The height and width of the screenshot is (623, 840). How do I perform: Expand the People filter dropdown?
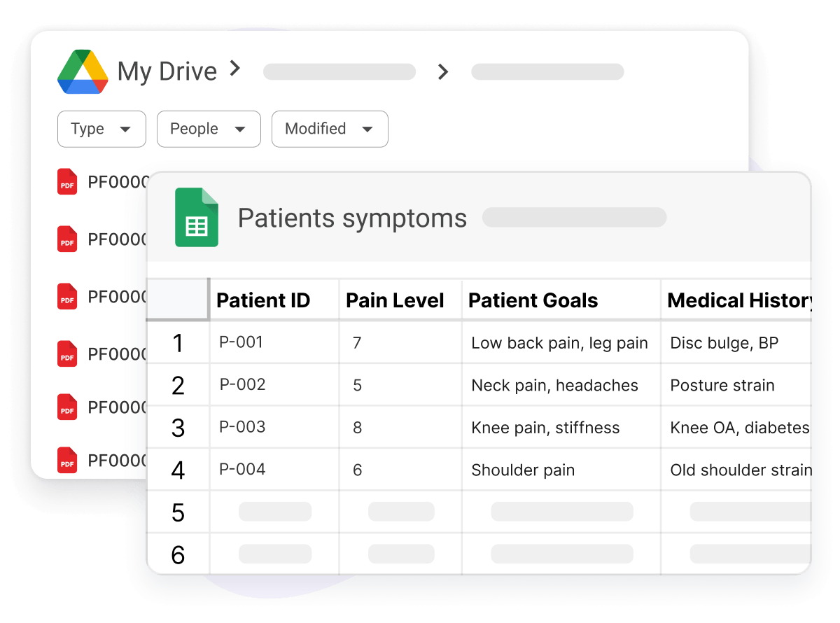point(208,129)
